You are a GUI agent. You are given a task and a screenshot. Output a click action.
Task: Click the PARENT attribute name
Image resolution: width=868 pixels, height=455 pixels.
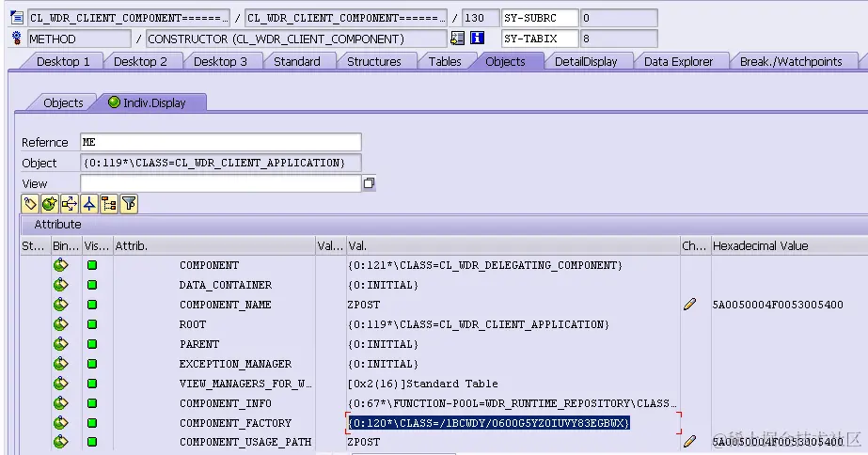pos(199,344)
